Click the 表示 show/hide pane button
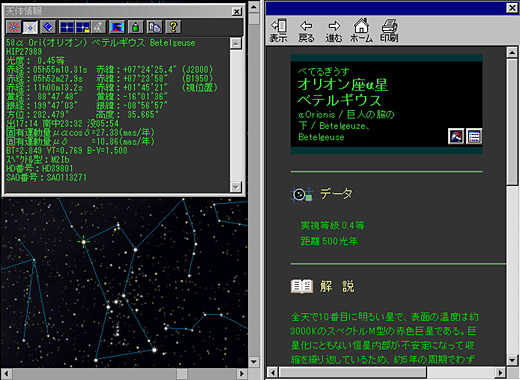This screenshot has height=380, width=520. (278, 31)
